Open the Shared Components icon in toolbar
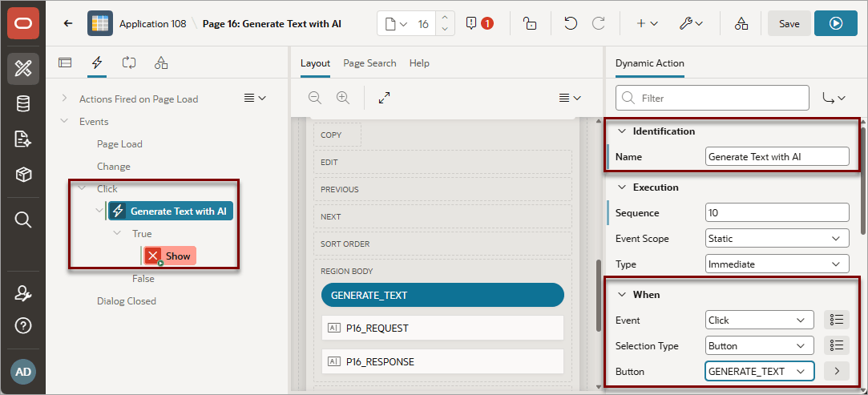Screen dimensions: 868x395 (741, 23)
